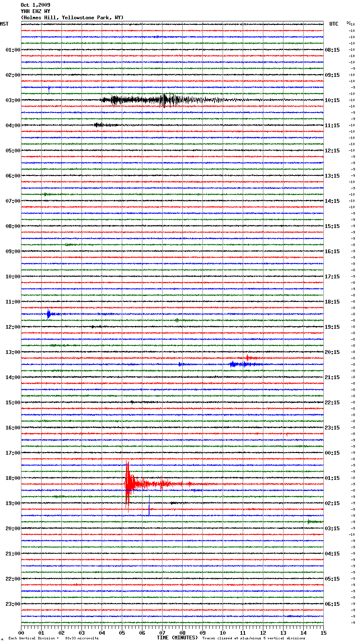Image resolution: width=357 pixels, height=644 pixels.
Task: Click the 10:15 UTC time label
Action: [332, 100]
